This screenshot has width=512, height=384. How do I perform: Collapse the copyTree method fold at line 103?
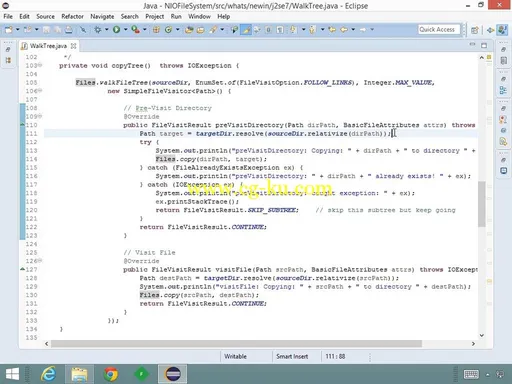point(40,65)
